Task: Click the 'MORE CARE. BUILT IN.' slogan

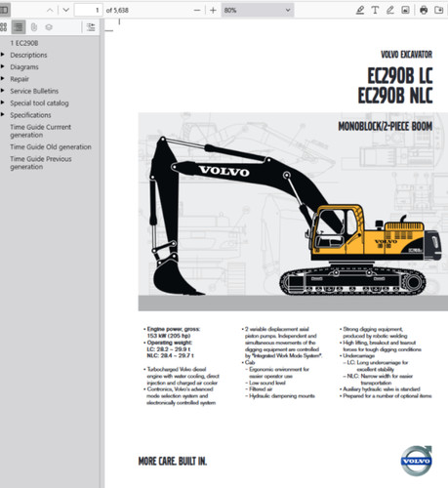Action: pos(173,461)
